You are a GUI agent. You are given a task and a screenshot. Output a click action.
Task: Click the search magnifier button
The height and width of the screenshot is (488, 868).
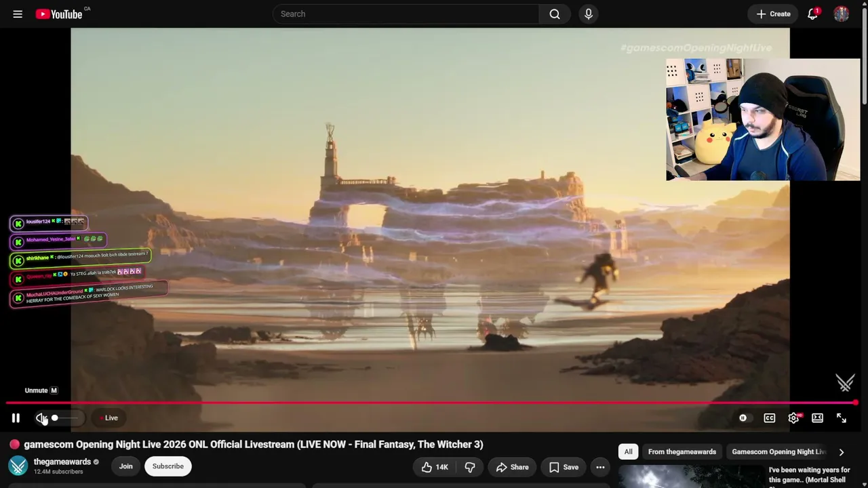(x=555, y=14)
